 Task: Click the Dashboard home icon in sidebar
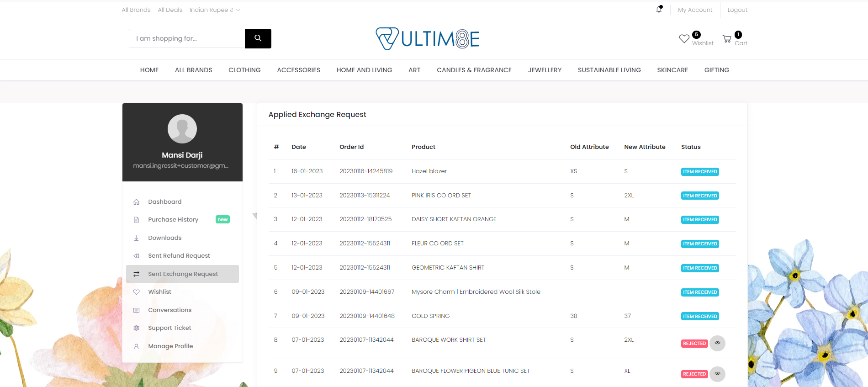click(x=136, y=202)
